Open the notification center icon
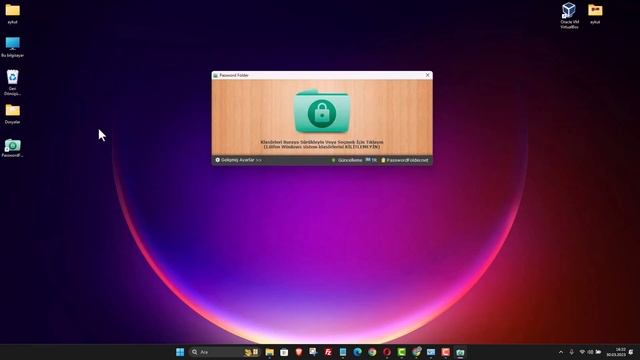640x360 pixels. point(631,352)
